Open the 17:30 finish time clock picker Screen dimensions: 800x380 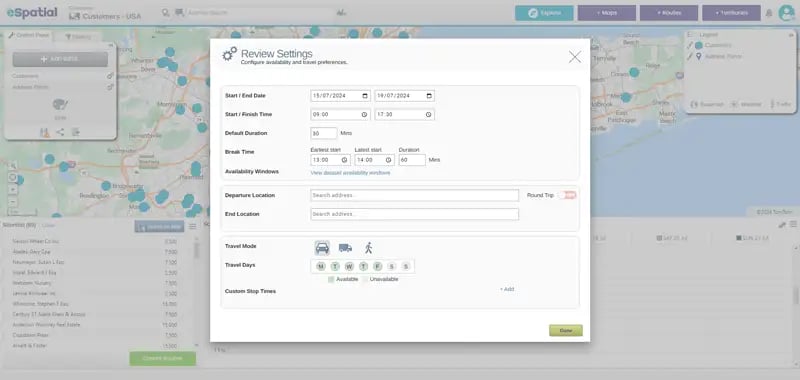click(x=429, y=115)
